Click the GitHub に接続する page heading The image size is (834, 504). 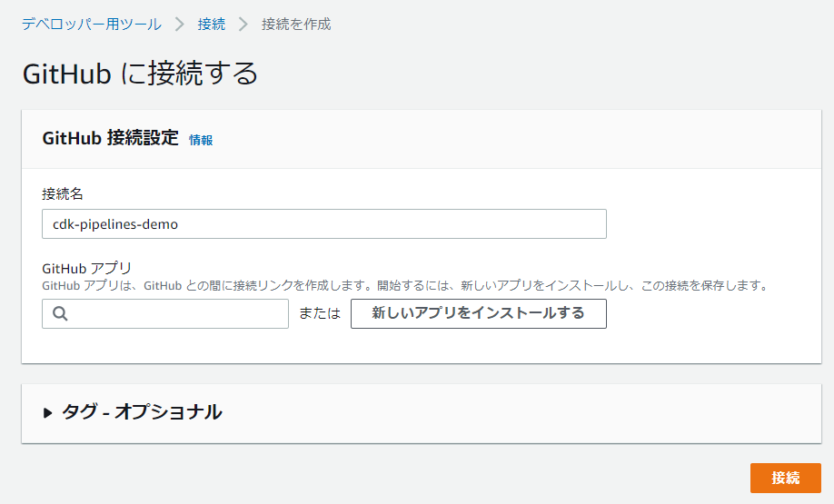140,73
